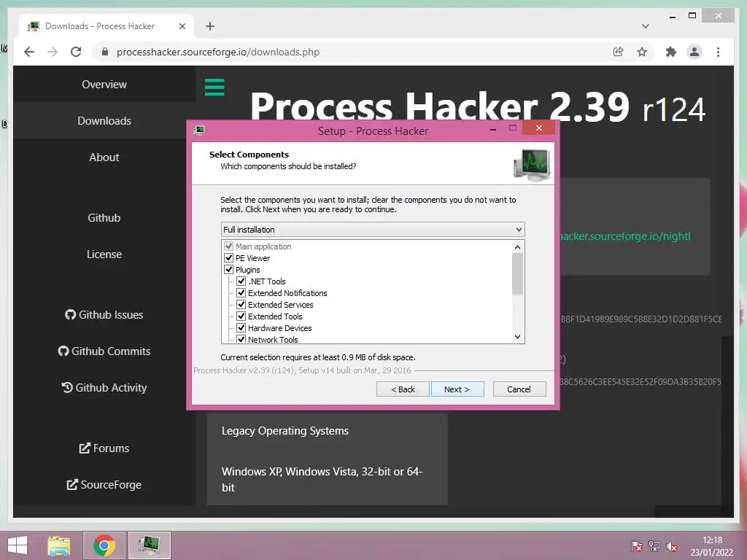Click component list scroll down arrow
Viewport: 747px width, 560px height.
coord(517,337)
